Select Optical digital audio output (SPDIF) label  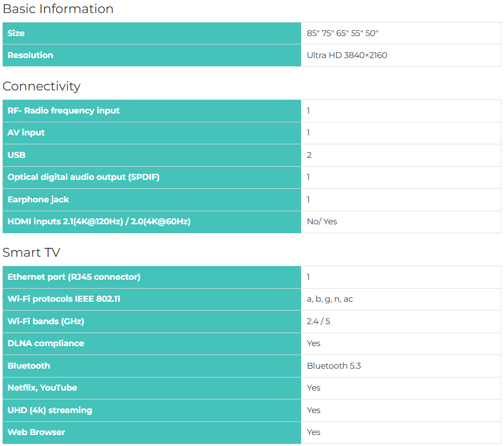[83, 177]
